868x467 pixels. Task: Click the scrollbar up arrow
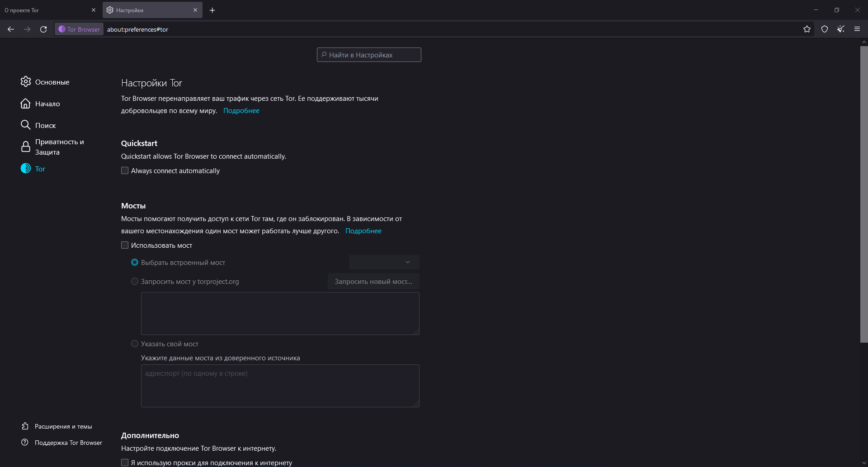point(864,42)
